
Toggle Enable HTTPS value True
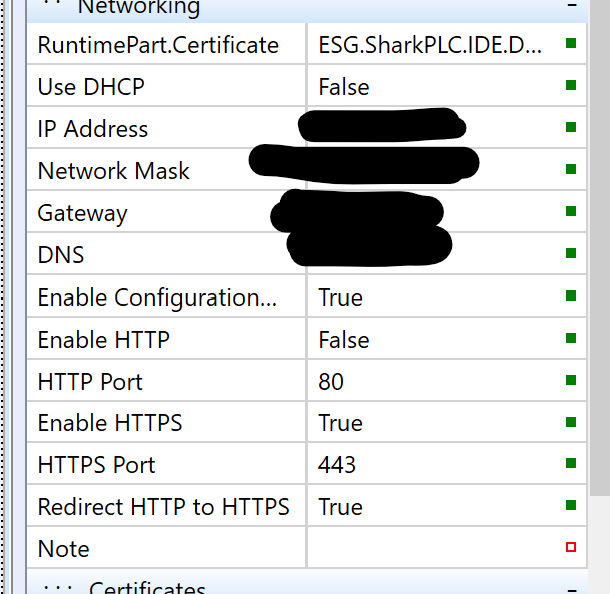341,423
